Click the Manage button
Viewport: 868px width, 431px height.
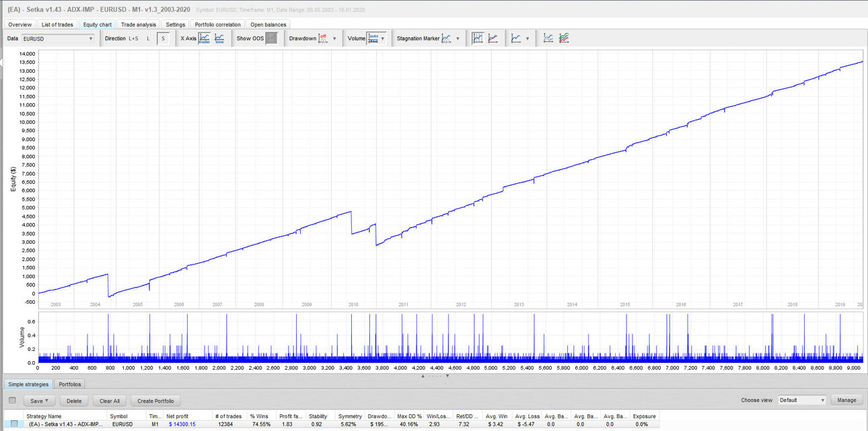[846, 400]
